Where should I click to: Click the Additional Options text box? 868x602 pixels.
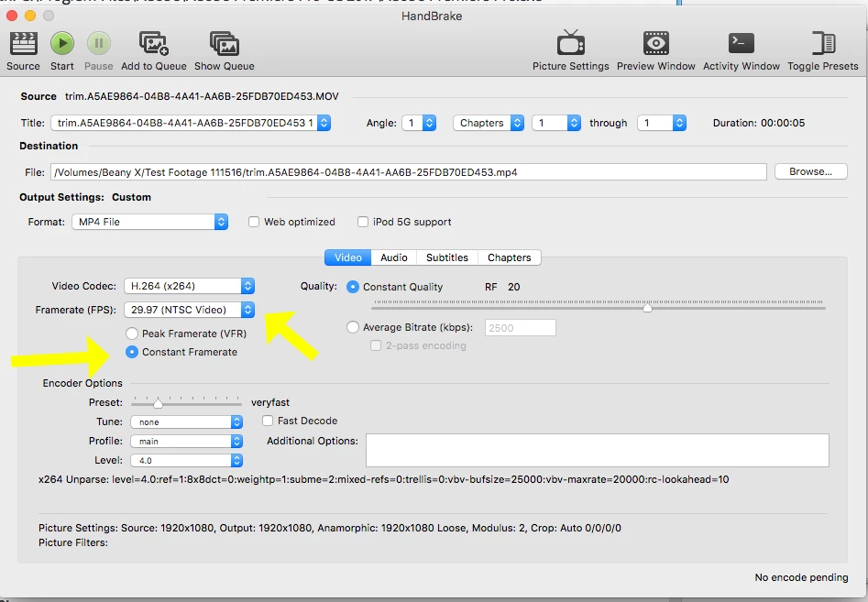pyautogui.click(x=598, y=451)
